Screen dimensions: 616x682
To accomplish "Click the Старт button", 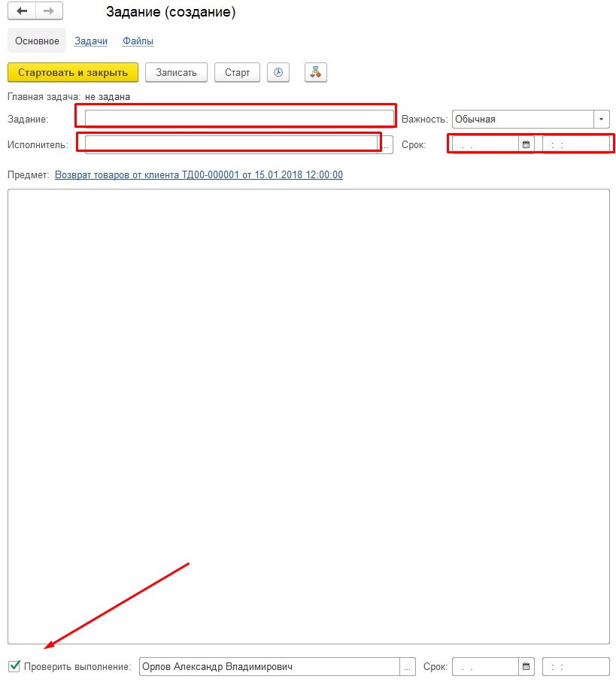I will pyautogui.click(x=237, y=72).
